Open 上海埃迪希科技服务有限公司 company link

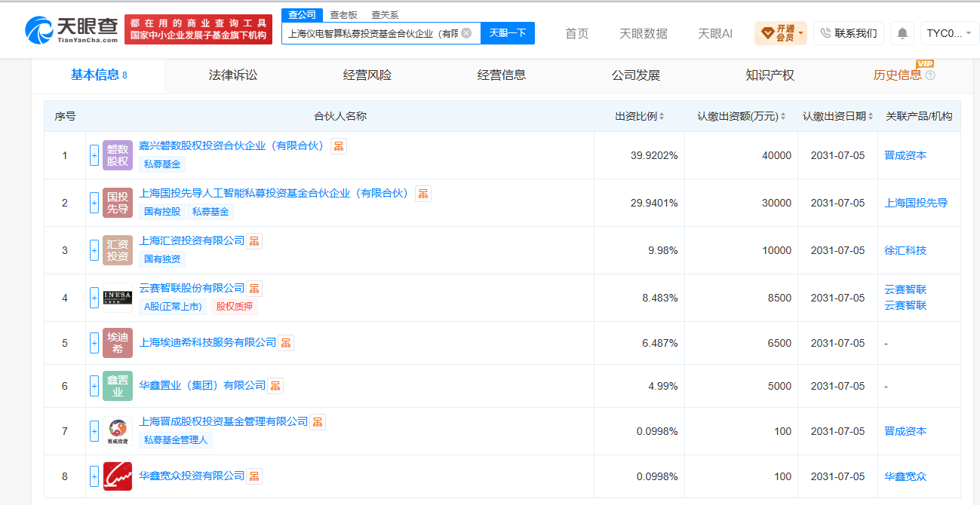point(207,342)
